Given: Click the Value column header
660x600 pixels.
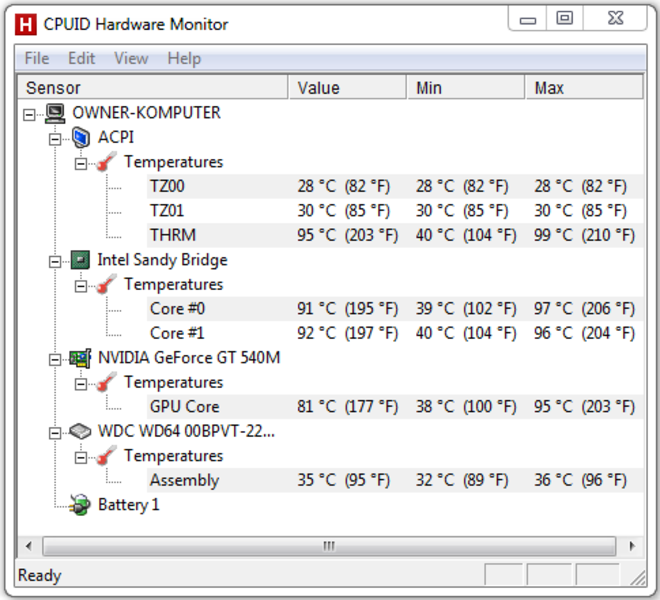Looking at the screenshot, I should [348, 88].
